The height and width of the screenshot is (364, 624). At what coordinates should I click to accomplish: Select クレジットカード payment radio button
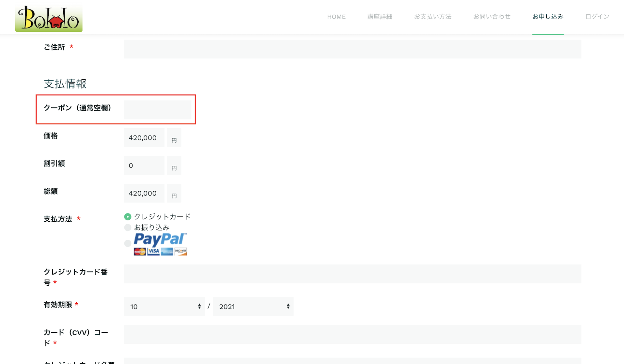128,217
